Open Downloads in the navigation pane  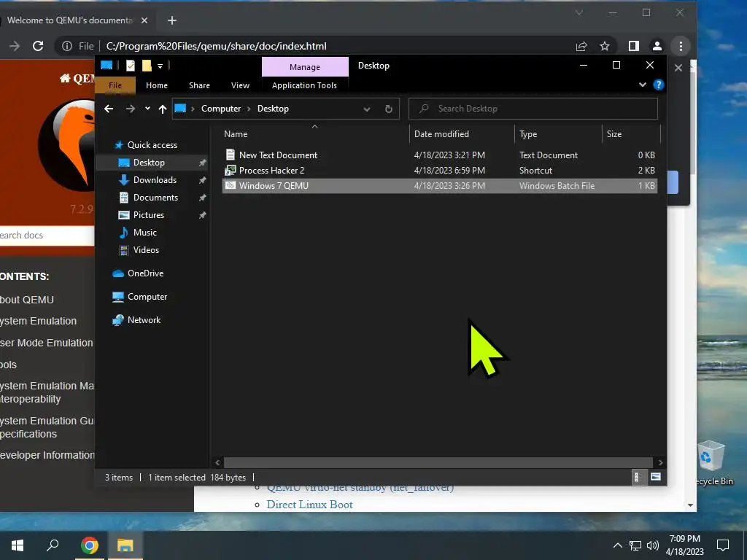155,180
